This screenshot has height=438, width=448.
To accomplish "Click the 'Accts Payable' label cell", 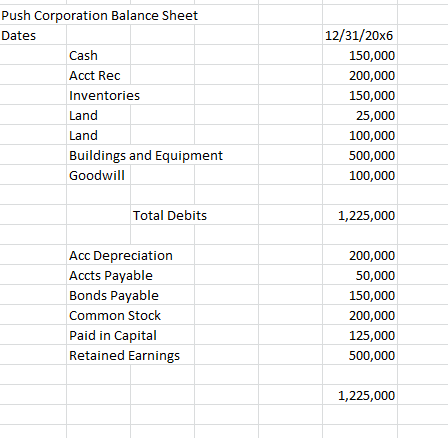I will pos(111,276).
